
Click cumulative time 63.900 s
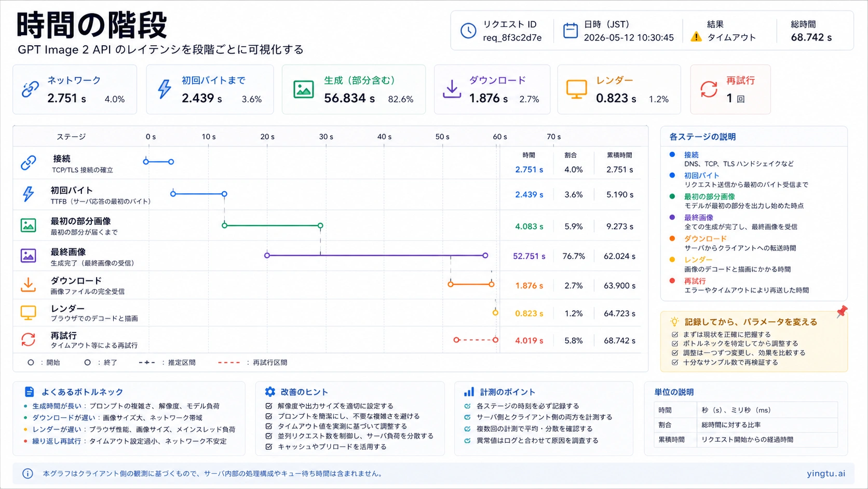(619, 286)
